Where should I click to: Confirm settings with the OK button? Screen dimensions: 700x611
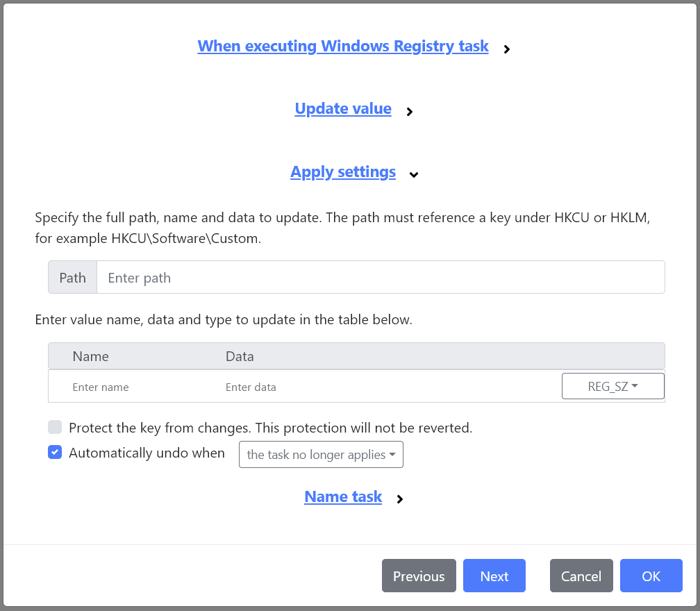coord(651,576)
